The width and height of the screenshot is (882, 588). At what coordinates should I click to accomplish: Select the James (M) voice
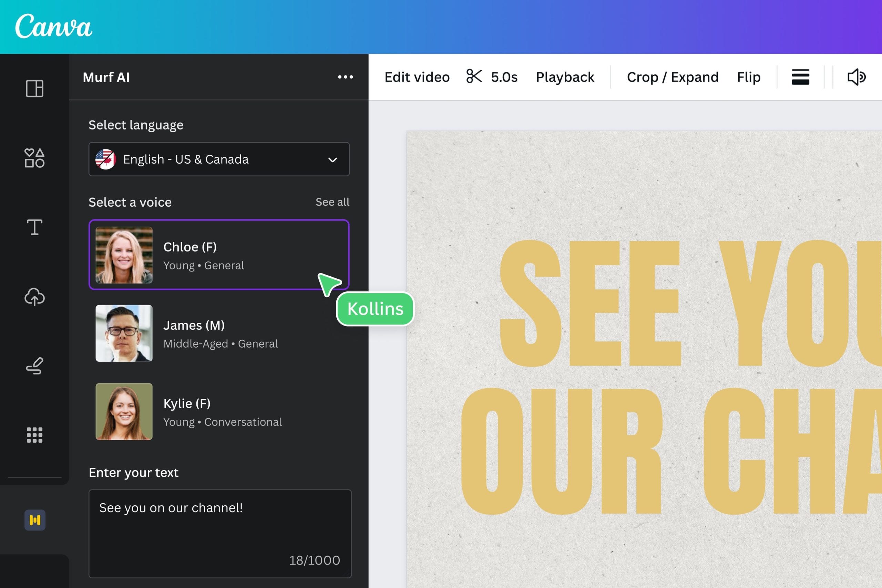[219, 333]
